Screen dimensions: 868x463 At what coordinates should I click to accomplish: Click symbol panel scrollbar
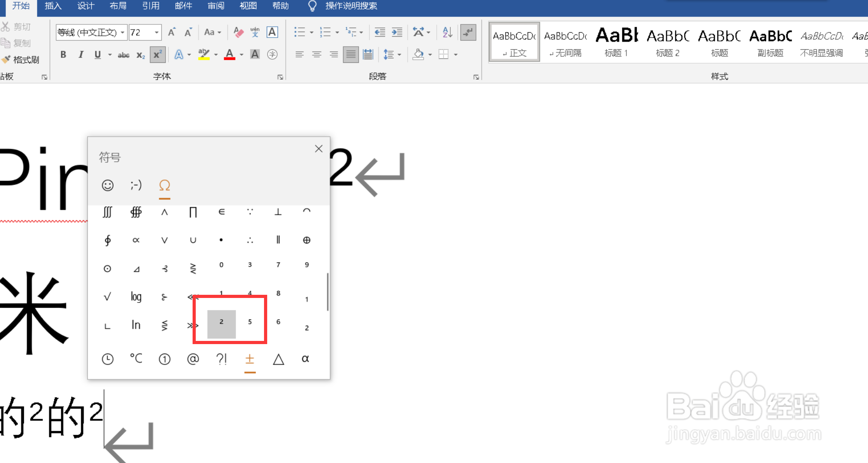(x=327, y=292)
